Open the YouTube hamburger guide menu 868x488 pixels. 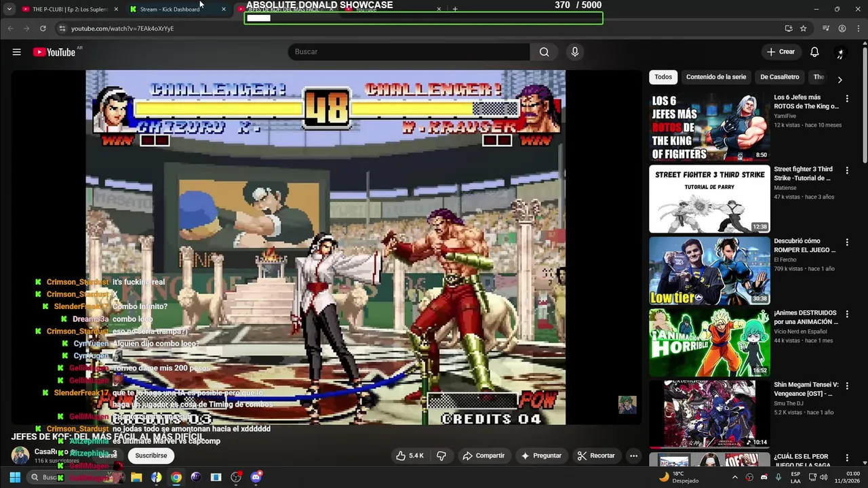click(x=16, y=52)
